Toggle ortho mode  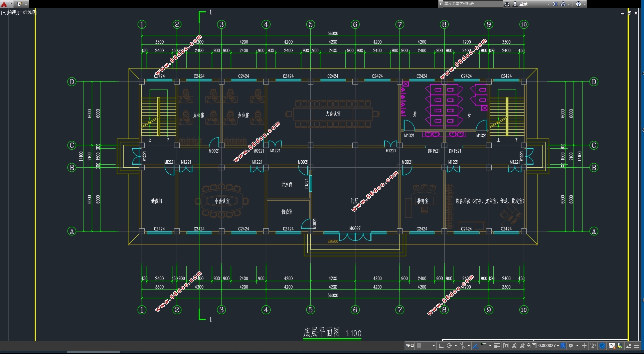click(x=441, y=346)
